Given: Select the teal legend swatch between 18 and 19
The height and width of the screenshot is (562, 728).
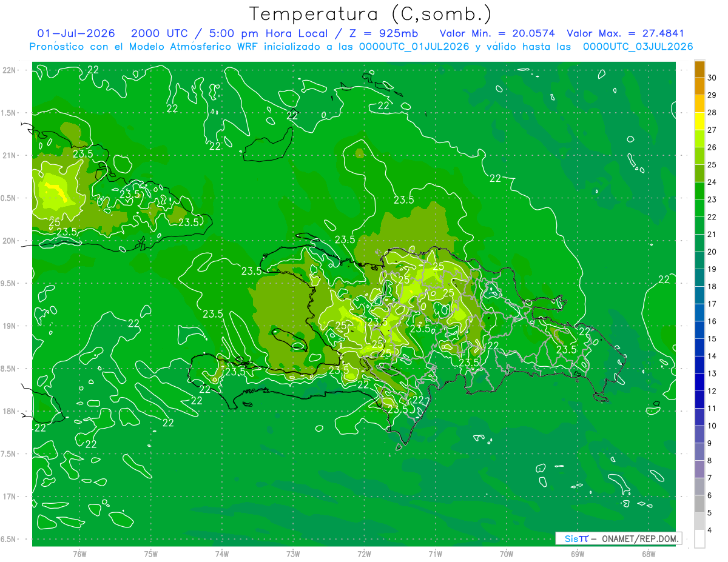Looking at the screenshot, I should [x=699, y=278].
